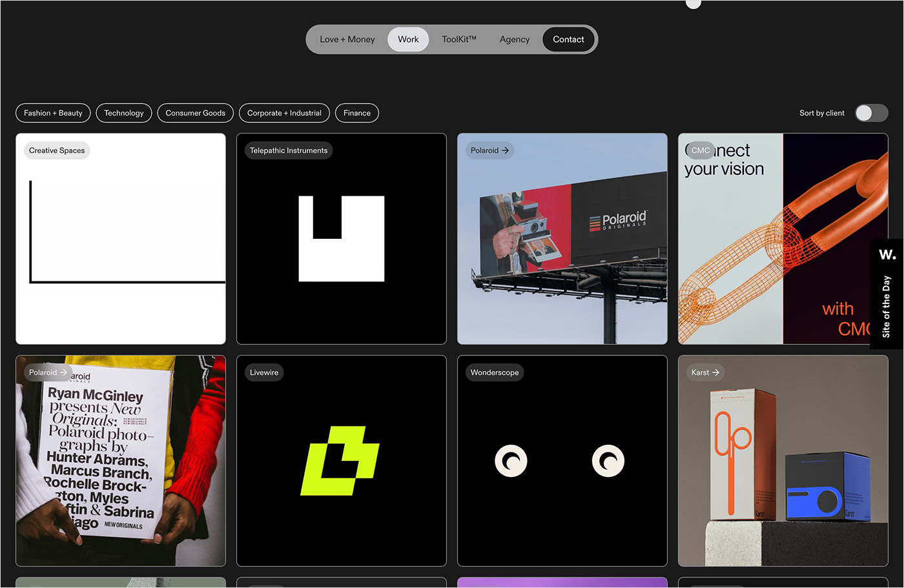The height and width of the screenshot is (588, 904).
Task: Select the Work tab in navigation
Action: click(x=408, y=39)
